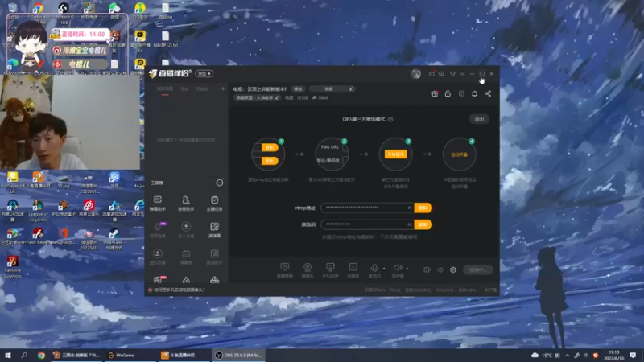Click the share icon in the header

(488, 93)
